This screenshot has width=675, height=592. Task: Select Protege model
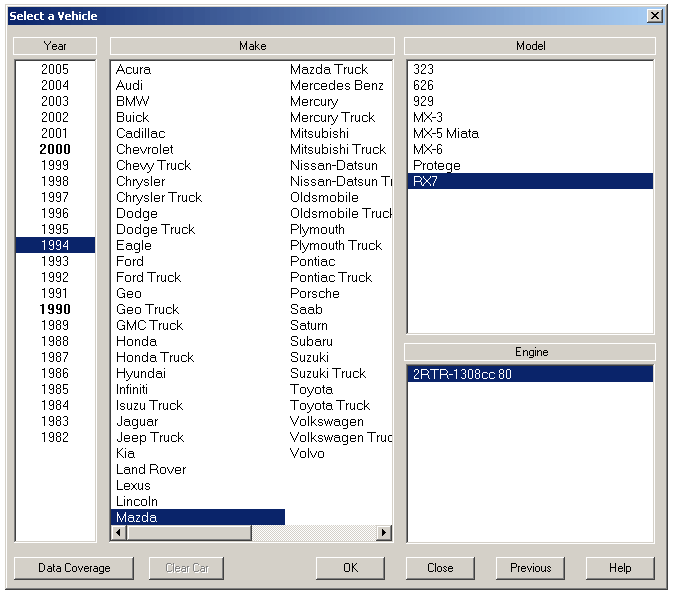pos(530,165)
